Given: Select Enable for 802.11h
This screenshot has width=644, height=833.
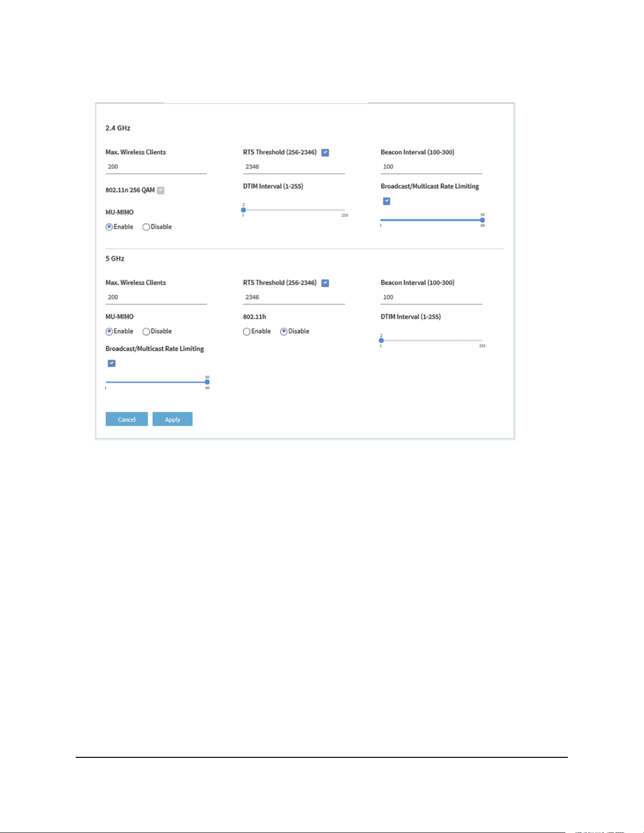Looking at the screenshot, I should point(247,332).
